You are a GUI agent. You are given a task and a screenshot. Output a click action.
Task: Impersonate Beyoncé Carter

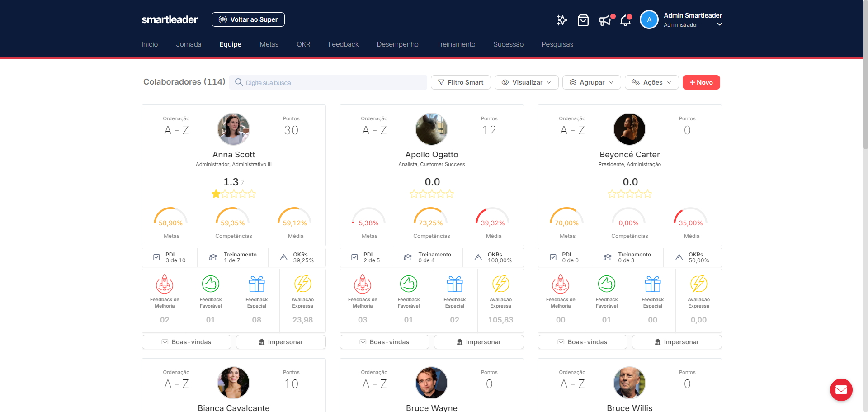click(x=677, y=342)
